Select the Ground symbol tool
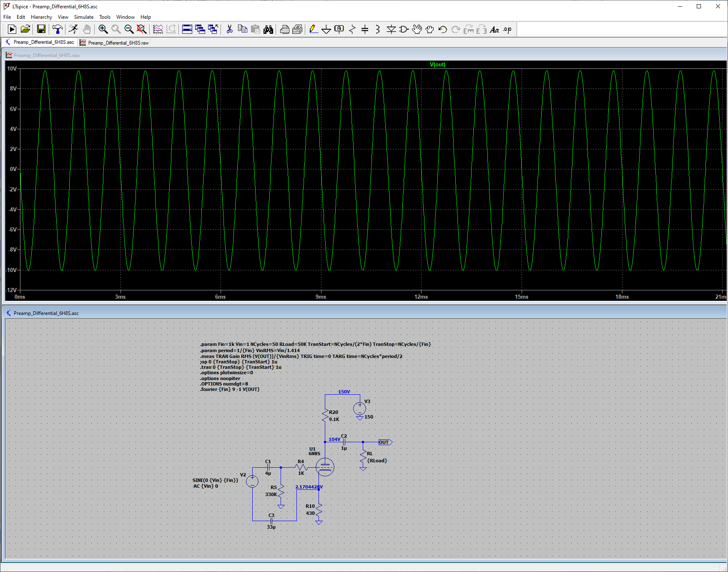The height and width of the screenshot is (572, 728). 326,29
